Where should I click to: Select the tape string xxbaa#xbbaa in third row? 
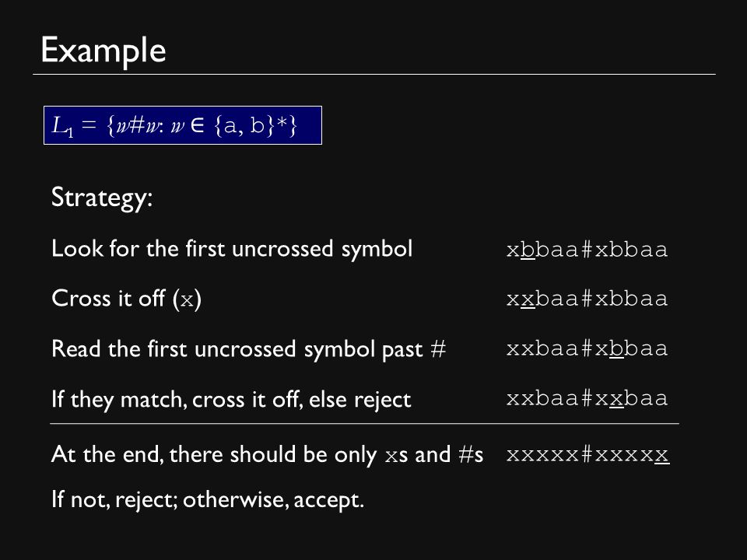(587, 348)
